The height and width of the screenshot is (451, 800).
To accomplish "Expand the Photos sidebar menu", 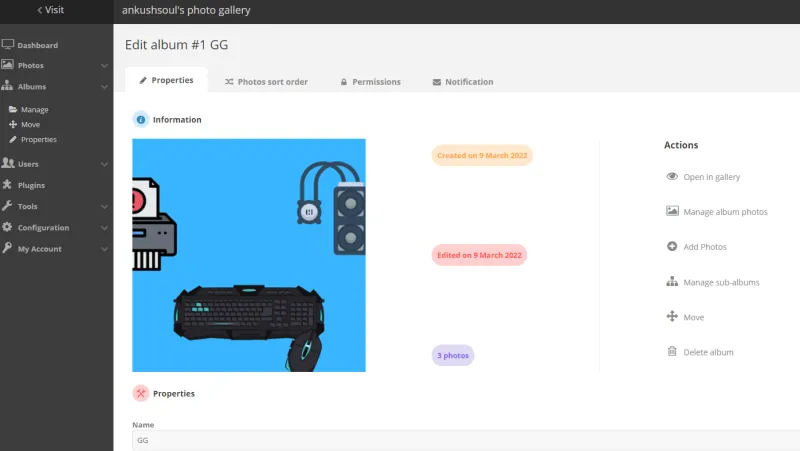I will click(x=104, y=66).
